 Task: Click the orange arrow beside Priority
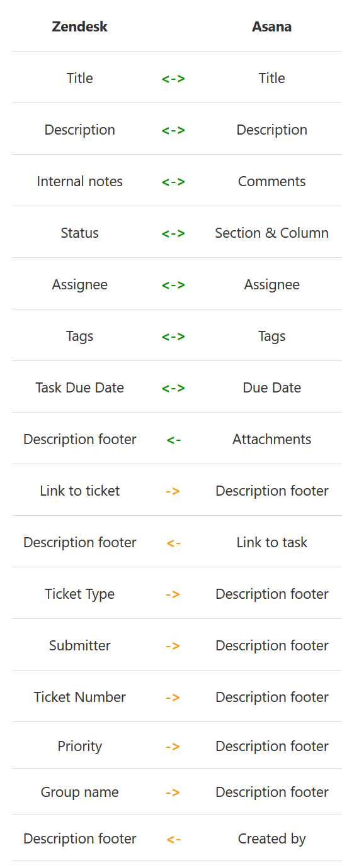click(173, 747)
